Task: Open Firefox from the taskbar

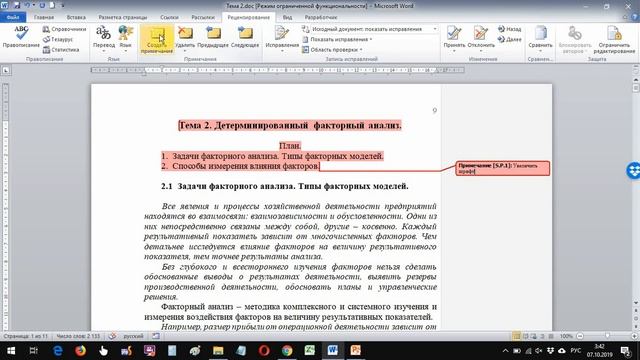Action: pos(80,351)
